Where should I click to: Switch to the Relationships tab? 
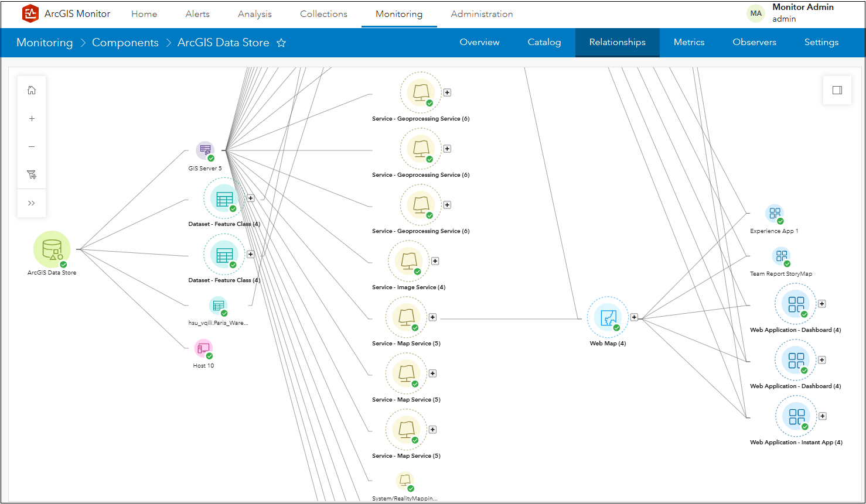point(618,42)
